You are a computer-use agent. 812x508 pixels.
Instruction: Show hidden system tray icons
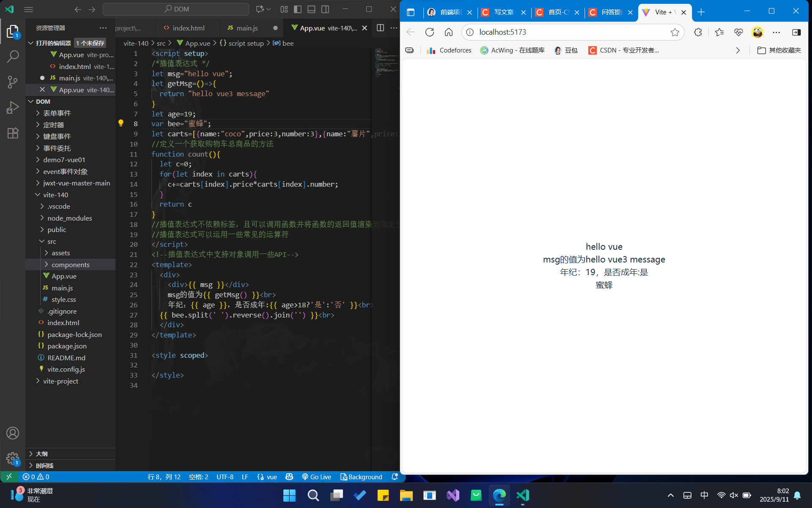coord(671,495)
